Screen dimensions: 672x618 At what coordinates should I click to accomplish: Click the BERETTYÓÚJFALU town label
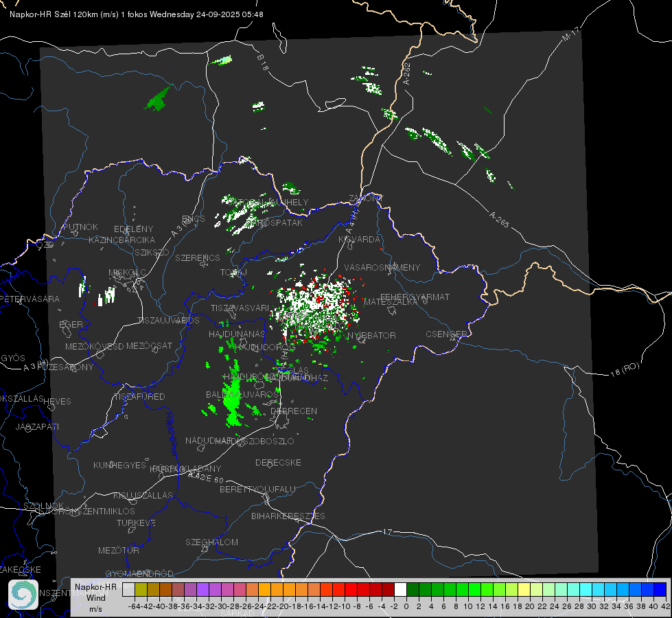[257, 489]
